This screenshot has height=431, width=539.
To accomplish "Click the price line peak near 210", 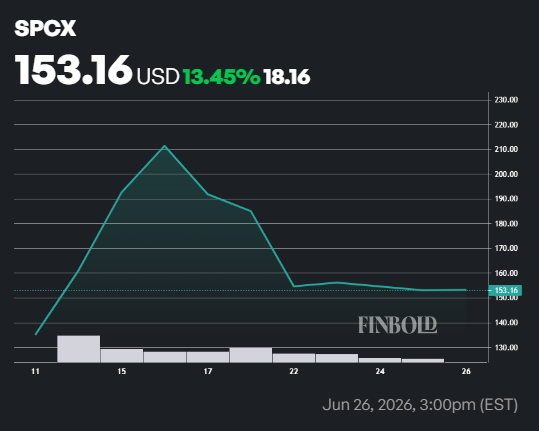I will click(x=165, y=146).
